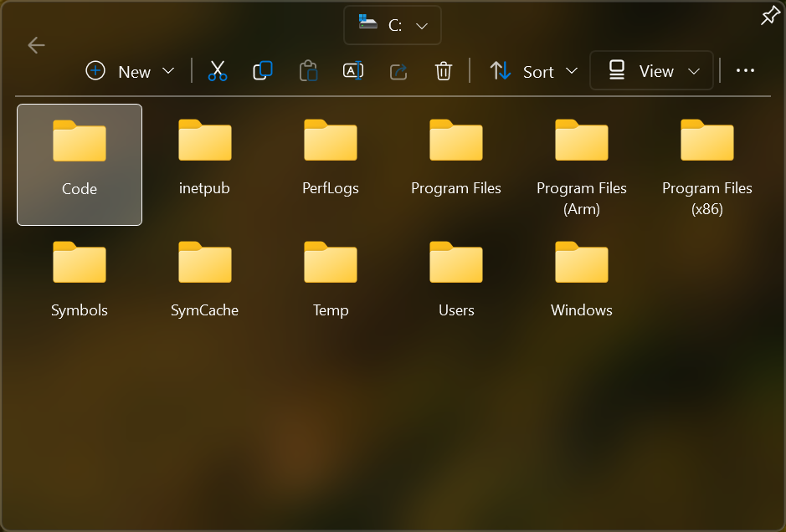Open the C: drive location dropdown
Screen dimensions: 786x532
click(393, 25)
